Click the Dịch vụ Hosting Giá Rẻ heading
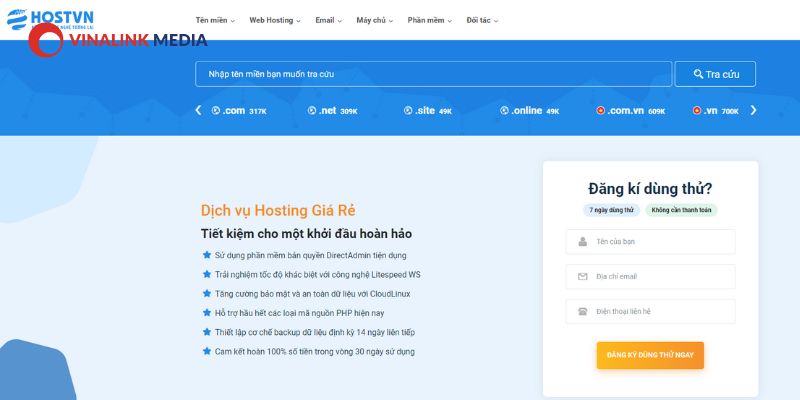The height and width of the screenshot is (400, 800). pyautogui.click(x=278, y=210)
